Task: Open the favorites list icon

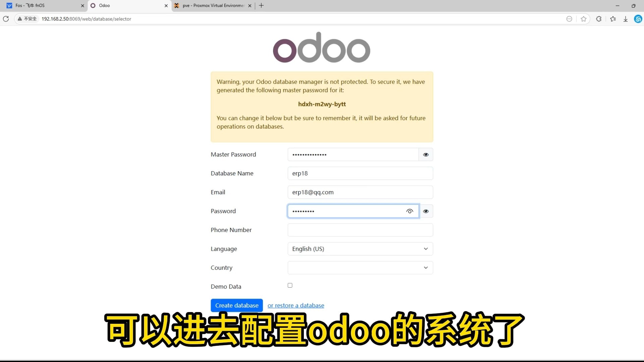Action: coord(613,19)
